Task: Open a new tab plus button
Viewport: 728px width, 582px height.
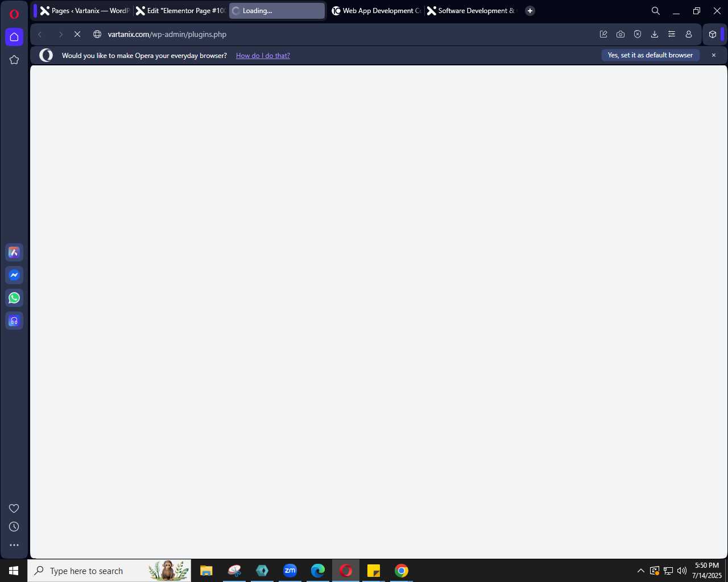Action: pos(530,11)
